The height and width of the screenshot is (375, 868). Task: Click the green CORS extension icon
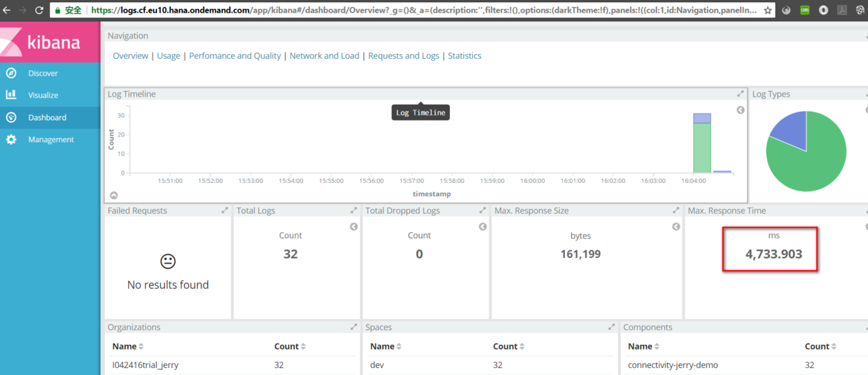pyautogui.click(x=805, y=11)
